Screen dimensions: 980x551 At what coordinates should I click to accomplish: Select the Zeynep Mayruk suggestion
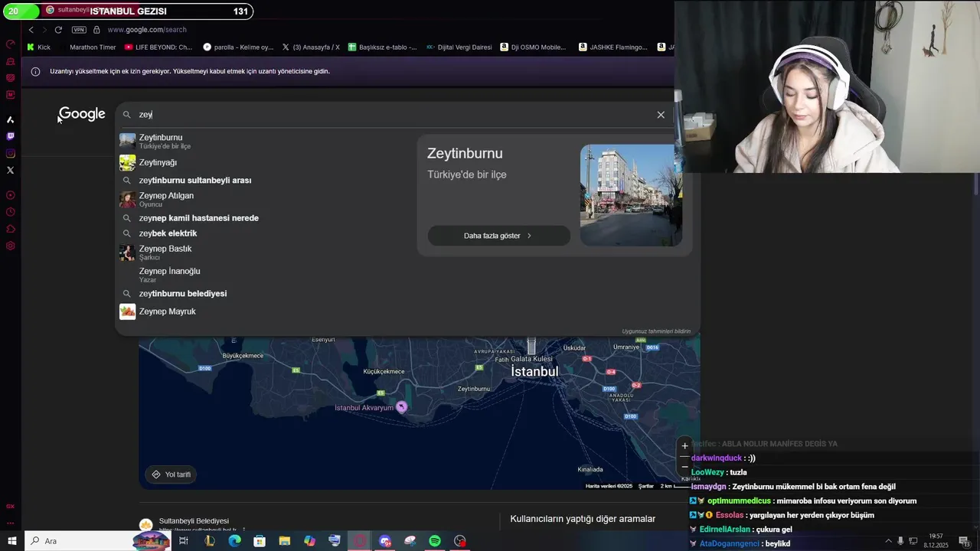click(x=264, y=311)
